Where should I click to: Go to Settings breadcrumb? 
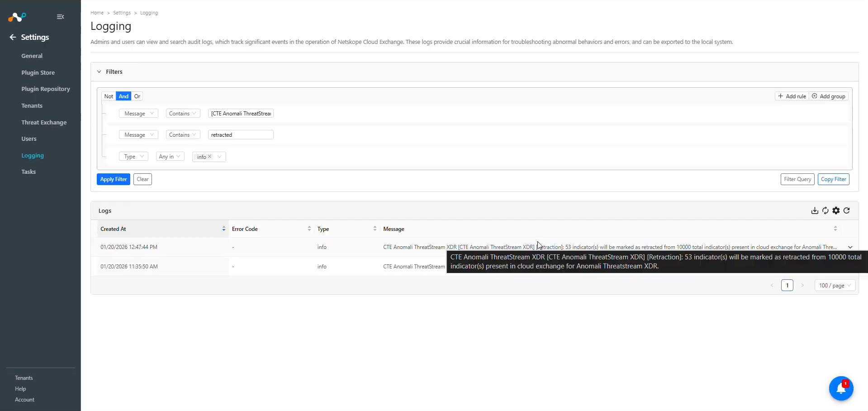(x=122, y=13)
